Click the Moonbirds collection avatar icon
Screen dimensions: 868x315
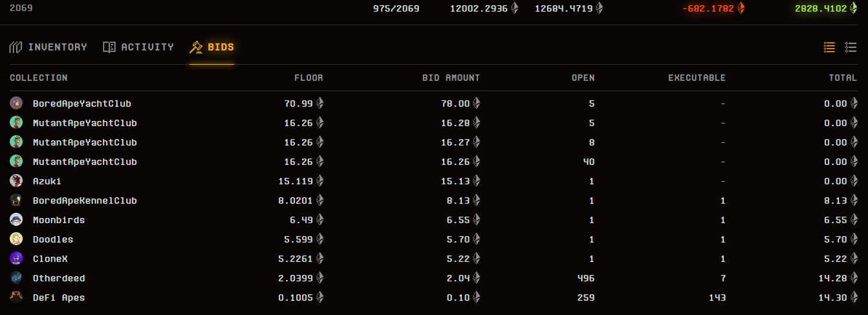tap(16, 220)
